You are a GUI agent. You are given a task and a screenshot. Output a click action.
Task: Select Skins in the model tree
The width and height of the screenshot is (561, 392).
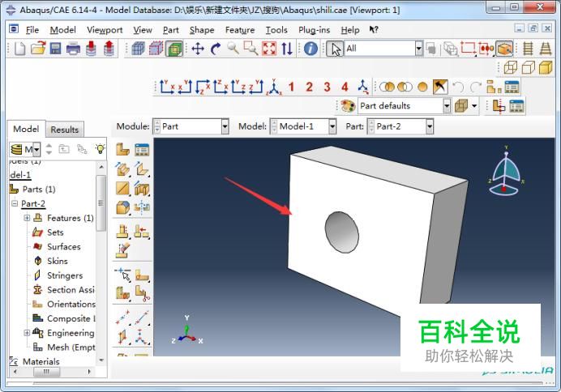58,261
